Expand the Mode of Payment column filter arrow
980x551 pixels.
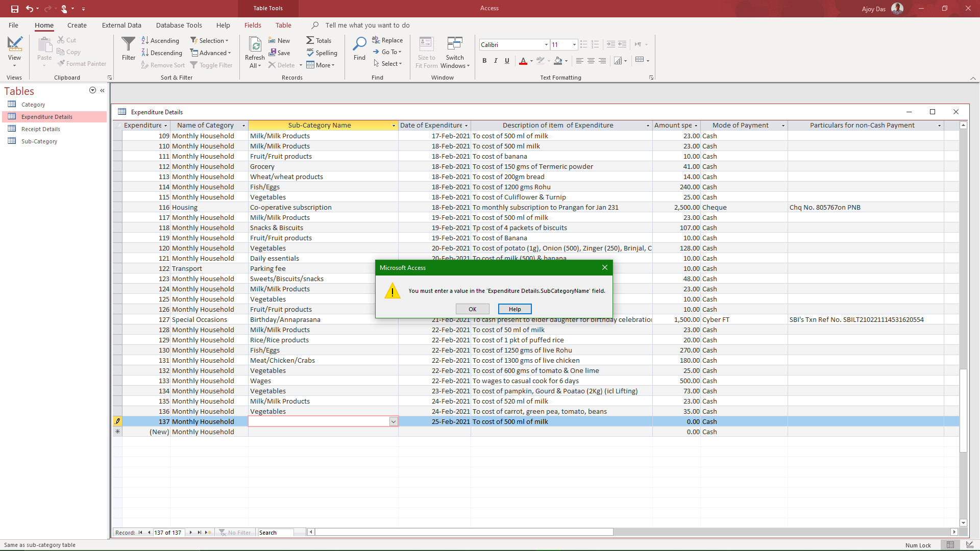782,125
